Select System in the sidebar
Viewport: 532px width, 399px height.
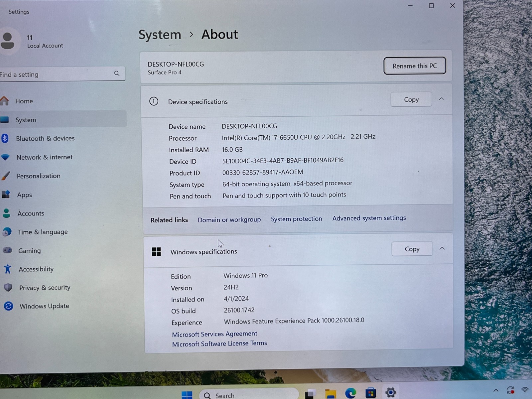[x=63, y=120]
